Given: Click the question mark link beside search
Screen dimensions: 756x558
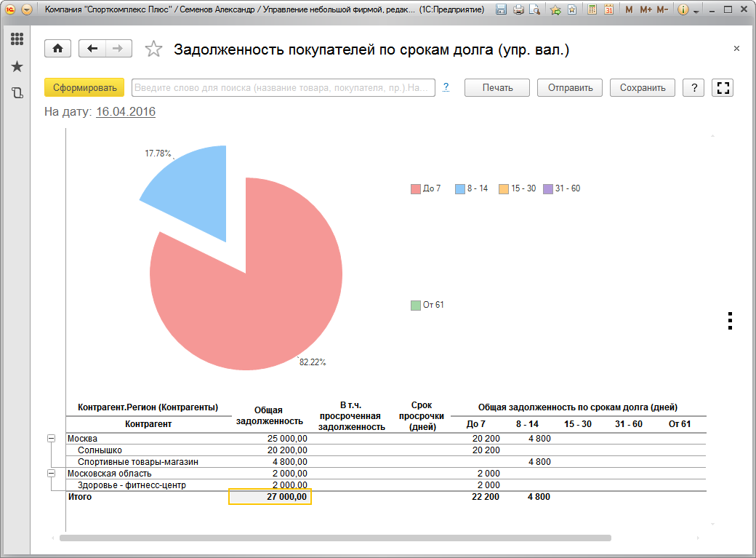Looking at the screenshot, I should 446,87.
